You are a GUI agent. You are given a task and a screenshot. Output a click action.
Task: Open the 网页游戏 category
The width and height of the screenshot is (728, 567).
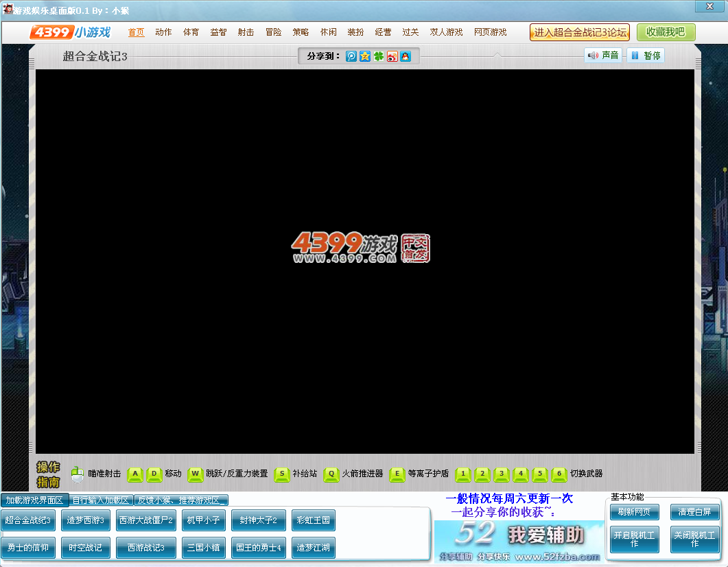(x=491, y=32)
